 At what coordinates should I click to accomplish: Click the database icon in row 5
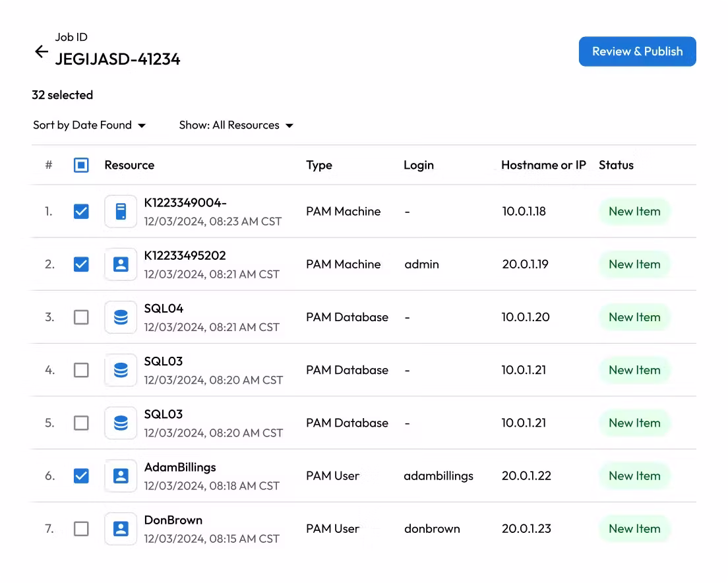(121, 423)
